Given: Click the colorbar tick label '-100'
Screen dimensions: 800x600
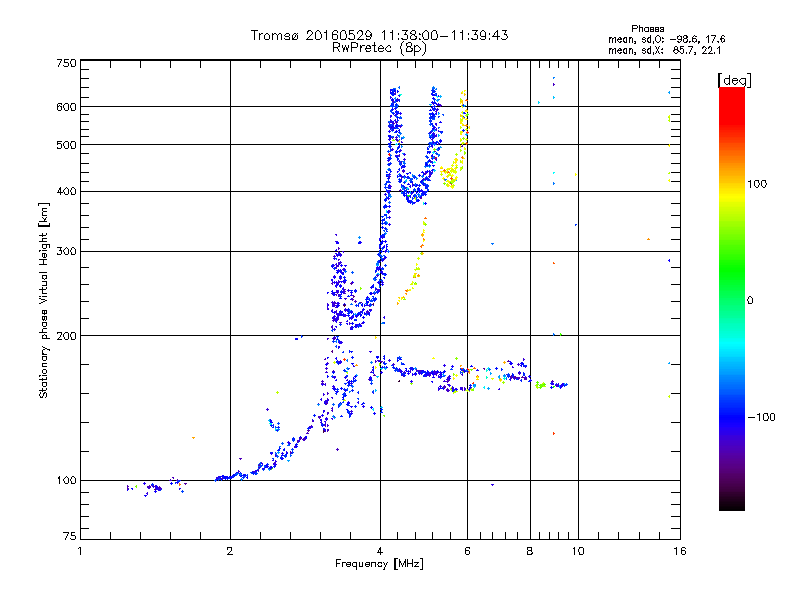Looking at the screenshot, I should [x=761, y=417].
